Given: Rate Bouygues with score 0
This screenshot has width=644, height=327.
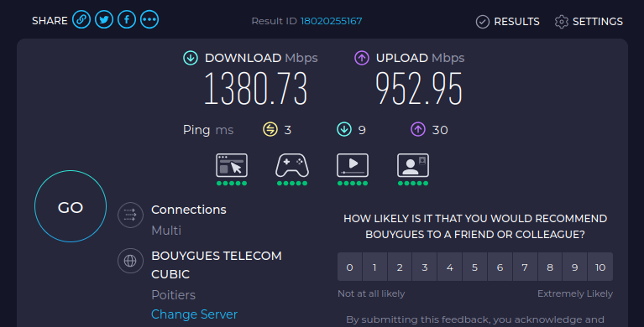Looking at the screenshot, I should pyautogui.click(x=349, y=267).
